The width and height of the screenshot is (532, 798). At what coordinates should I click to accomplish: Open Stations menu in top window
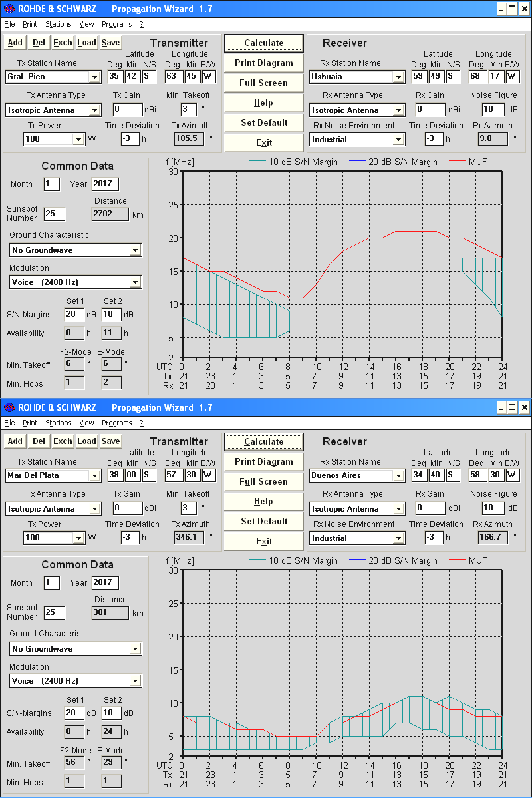click(x=59, y=24)
